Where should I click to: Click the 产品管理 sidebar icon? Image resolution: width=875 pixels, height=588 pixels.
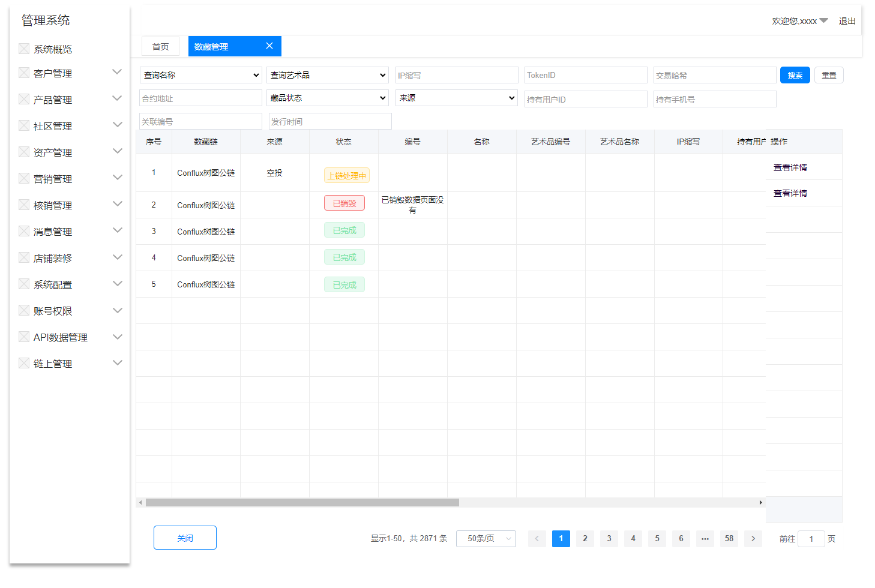(24, 99)
